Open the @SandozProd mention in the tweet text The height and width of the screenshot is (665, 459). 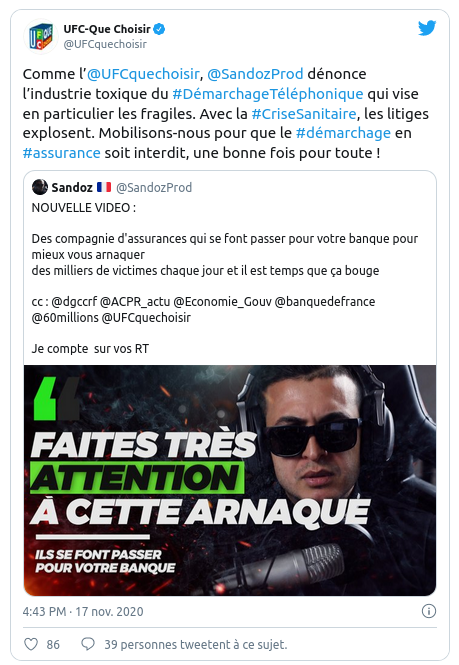pyautogui.click(x=255, y=74)
